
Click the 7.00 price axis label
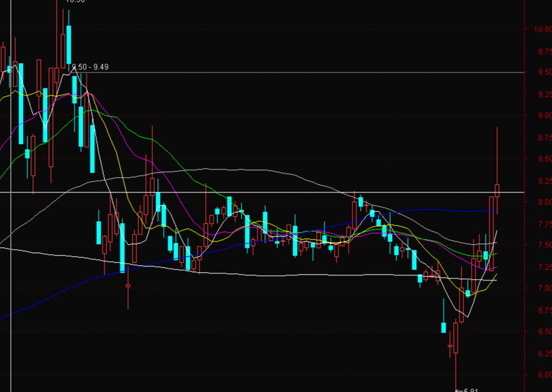544,288
